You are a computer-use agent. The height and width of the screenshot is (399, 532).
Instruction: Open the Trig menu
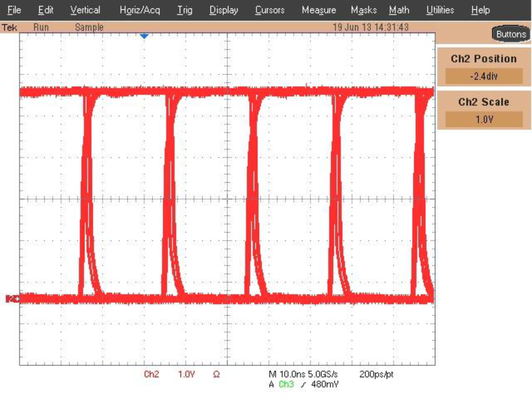point(185,10)
